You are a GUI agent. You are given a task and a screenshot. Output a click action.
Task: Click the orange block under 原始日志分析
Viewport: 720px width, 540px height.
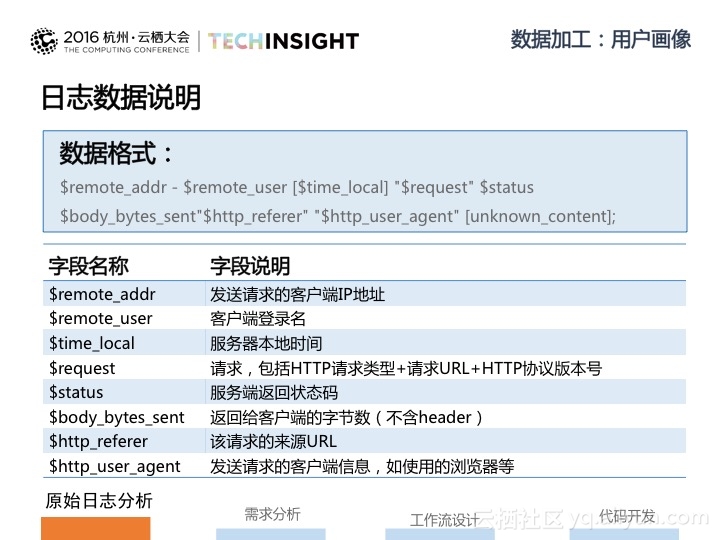click(x=96, y=529)
